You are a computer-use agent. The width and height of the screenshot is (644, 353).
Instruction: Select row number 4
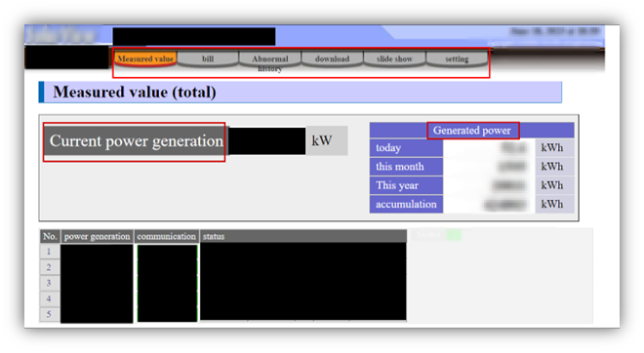click(50, 298)
